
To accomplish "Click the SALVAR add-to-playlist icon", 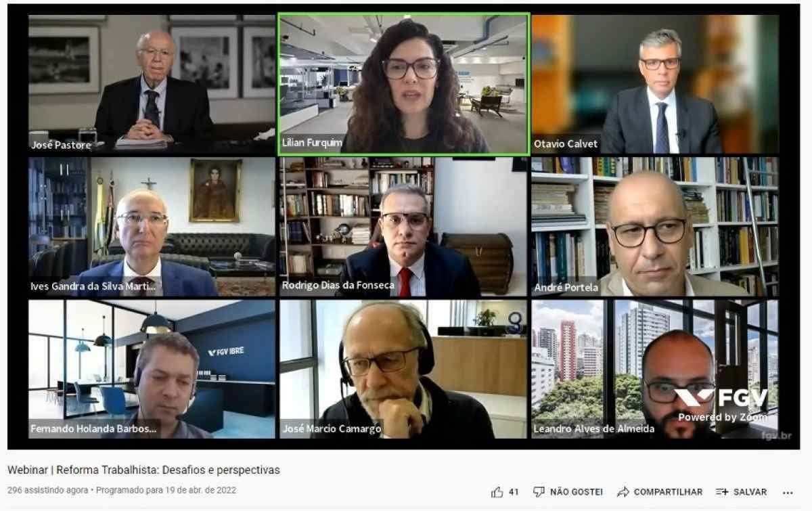I will (722, 492).
